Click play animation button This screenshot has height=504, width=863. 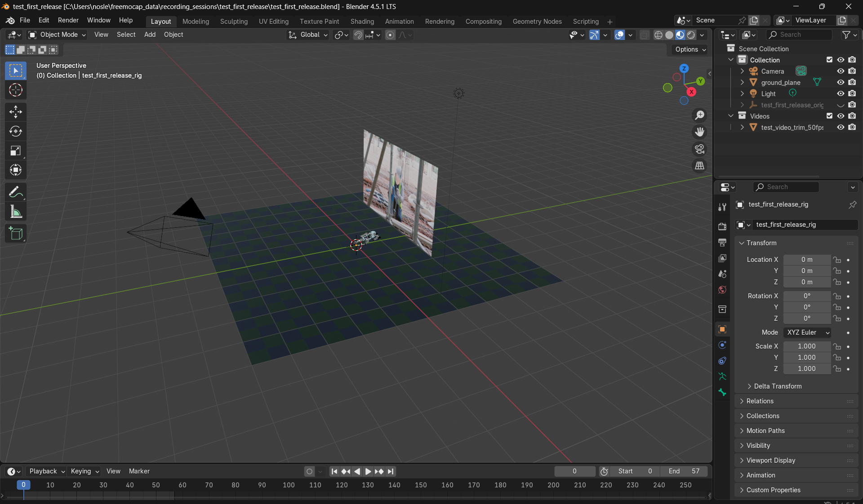coord(368,471)
